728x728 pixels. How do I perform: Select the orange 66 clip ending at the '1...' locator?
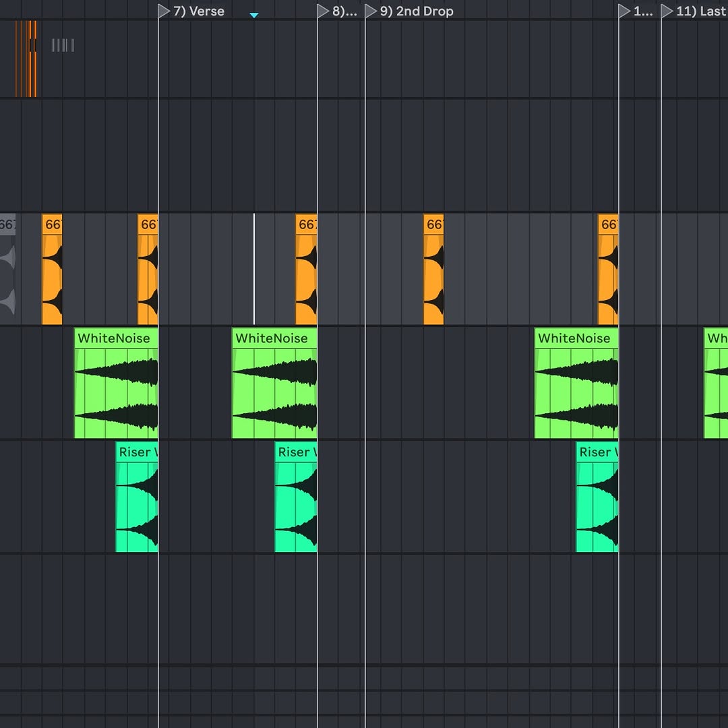(x=608, y=269)
